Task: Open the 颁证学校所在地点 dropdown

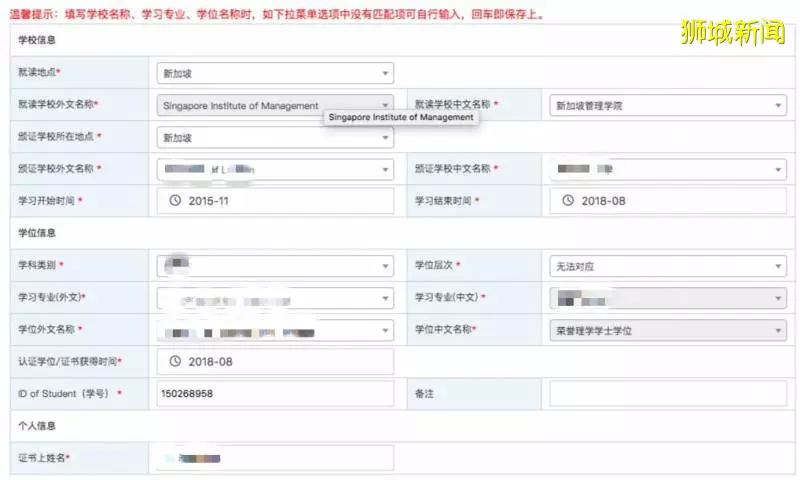Action: tap(275, 138)
